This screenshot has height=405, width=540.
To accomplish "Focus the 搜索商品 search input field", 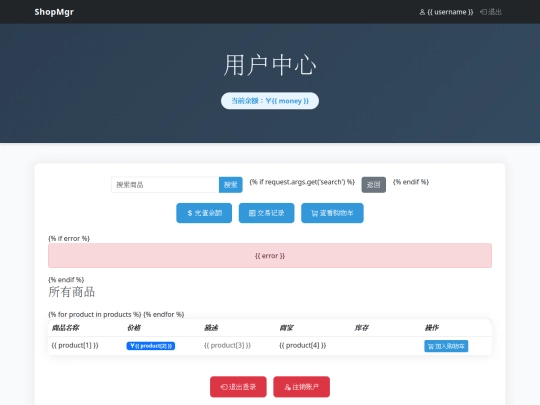I will (x=165, y=185).
